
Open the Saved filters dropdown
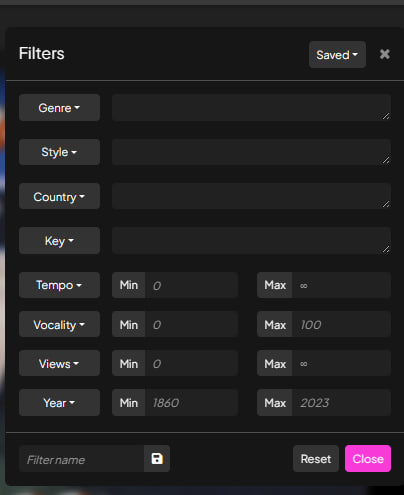pos(337,55)
